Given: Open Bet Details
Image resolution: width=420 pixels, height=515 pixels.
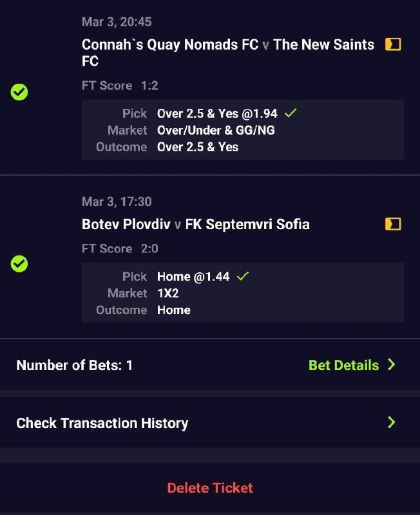Looking at the screenshot, I should coord(344,365).
